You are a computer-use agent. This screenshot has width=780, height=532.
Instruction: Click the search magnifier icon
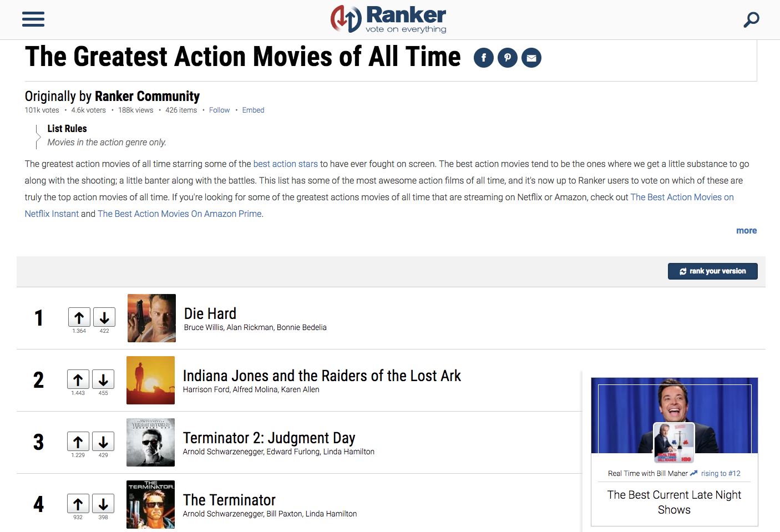pyautogui.click(x=751, y=20)
